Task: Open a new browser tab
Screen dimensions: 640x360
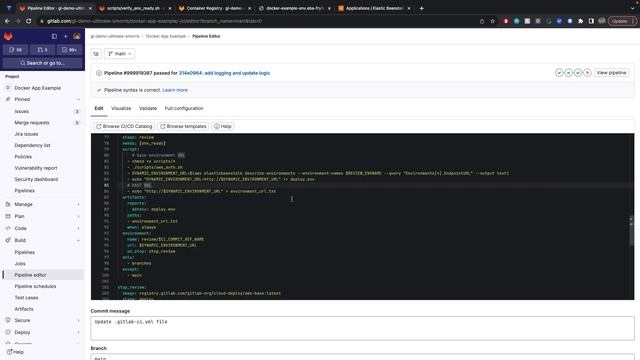Action: tap(422, 8)
